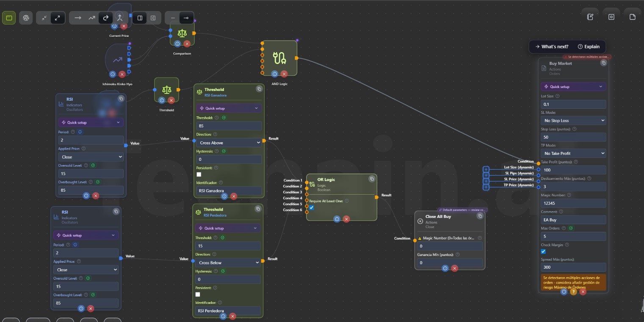Uncheck Require At Least One in OR Logic
Image resolution: width=644 pixels, height=322 pixels.
(312, 208)
